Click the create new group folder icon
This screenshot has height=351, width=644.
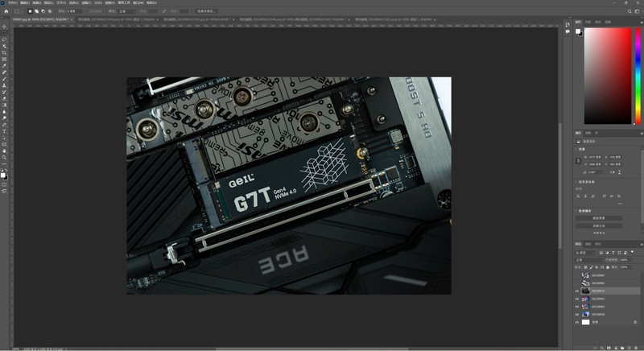pos(622,348)
